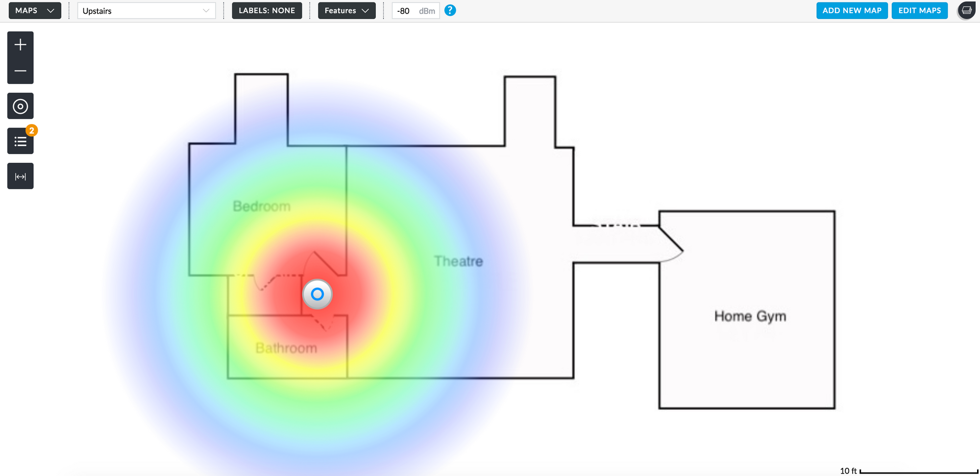The height and width of the screenshot is (476, 980).
Task: Zoom in with the plus button
Action: coord(20,45)
